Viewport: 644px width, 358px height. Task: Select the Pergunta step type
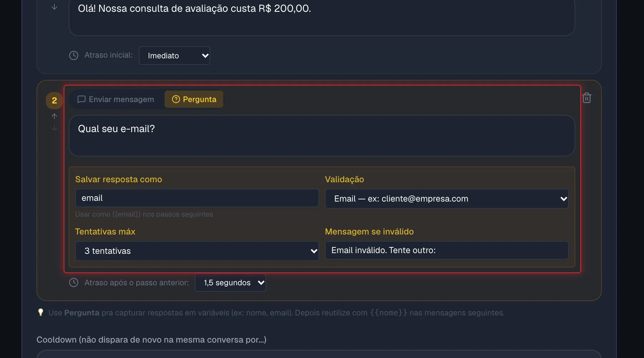(194, 99)
